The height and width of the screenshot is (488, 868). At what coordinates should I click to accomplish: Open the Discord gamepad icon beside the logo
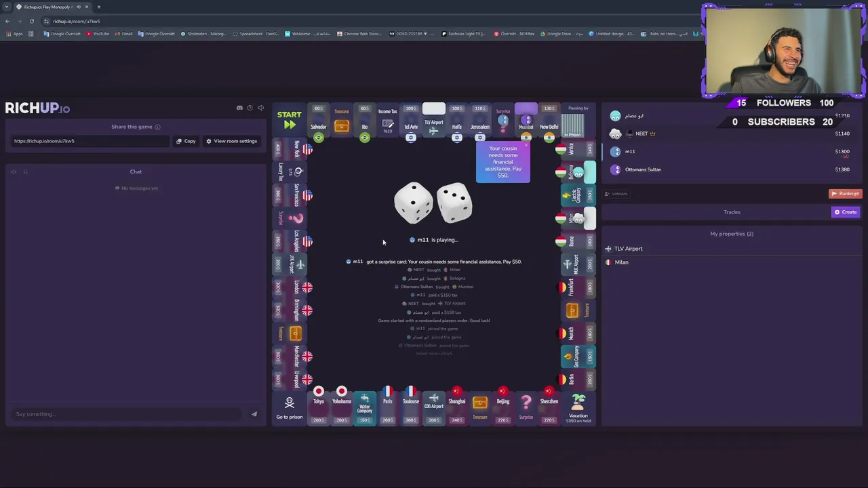pos(239,108)
